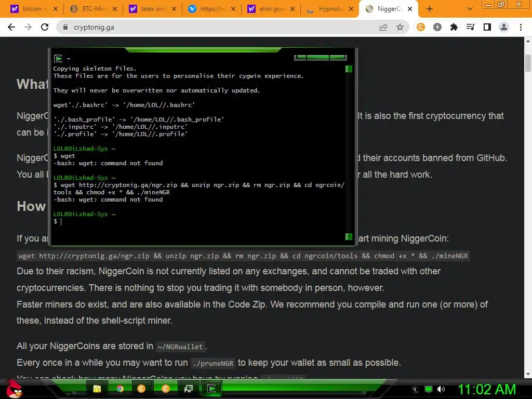Click the 'wget http://cryptonig.ga/ngr.zip' code line on page
532x399 pixels.
[x=243, y=256]
